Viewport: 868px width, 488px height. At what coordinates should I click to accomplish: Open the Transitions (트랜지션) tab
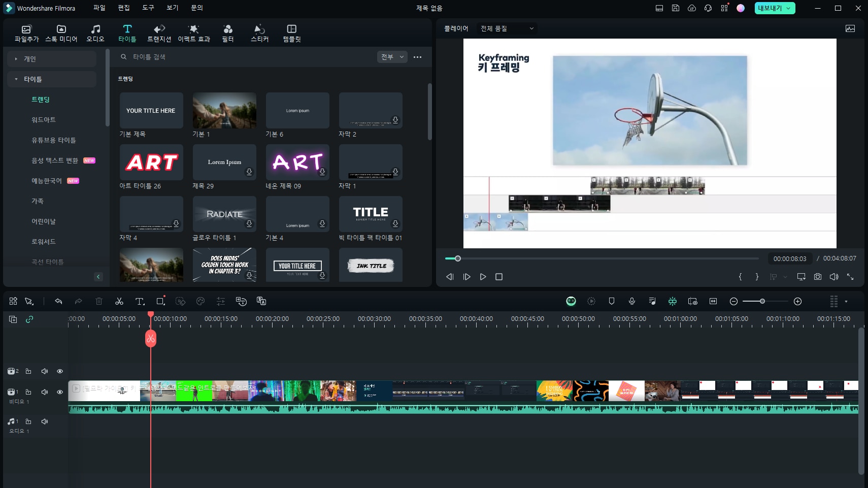[159, 33]
